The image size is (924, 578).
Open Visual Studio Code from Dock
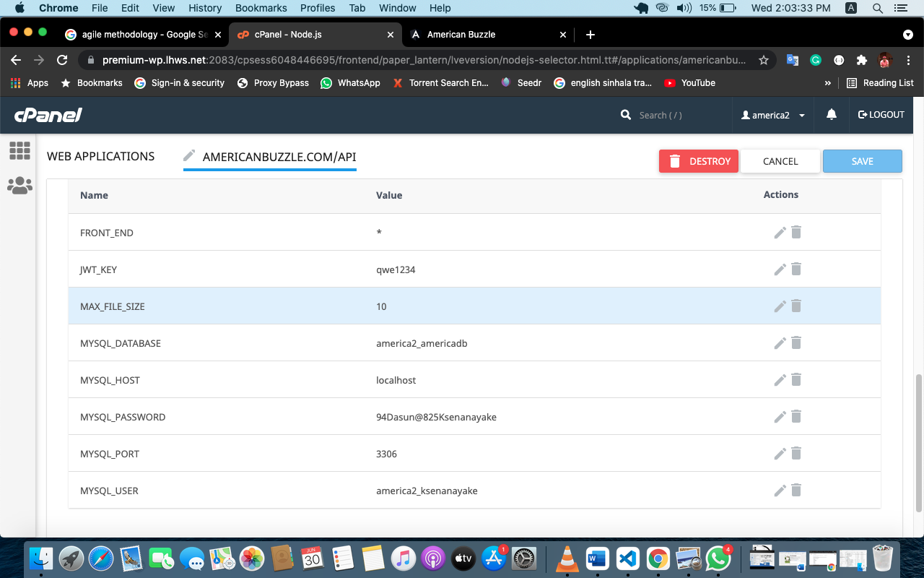coord(627,558)
